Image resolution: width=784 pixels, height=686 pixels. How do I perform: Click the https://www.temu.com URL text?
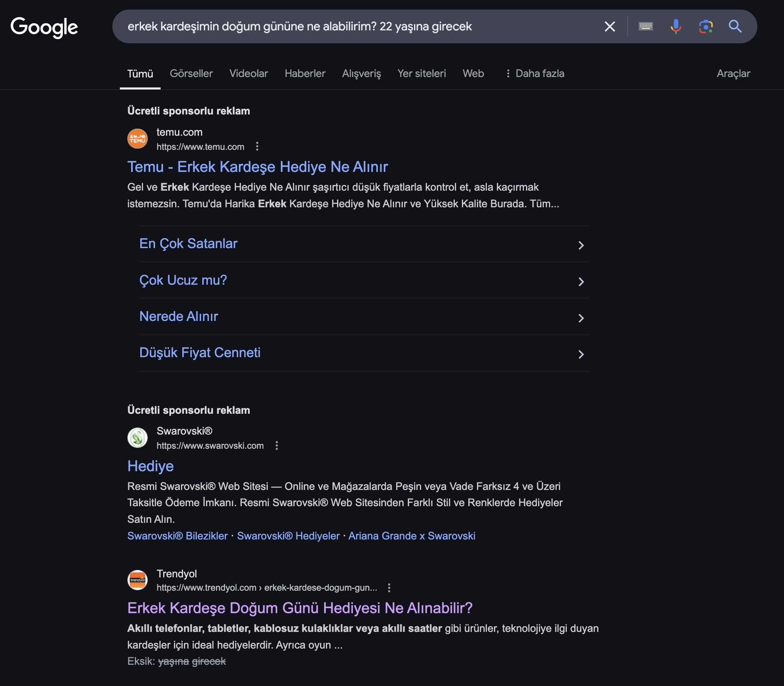[x=201, y=147]
